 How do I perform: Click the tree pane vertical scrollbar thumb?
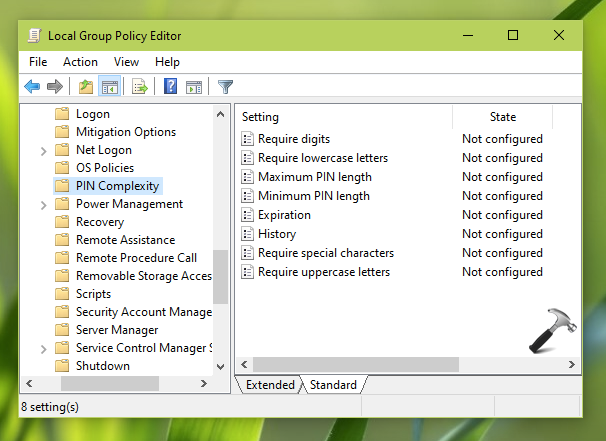point(221,278)
